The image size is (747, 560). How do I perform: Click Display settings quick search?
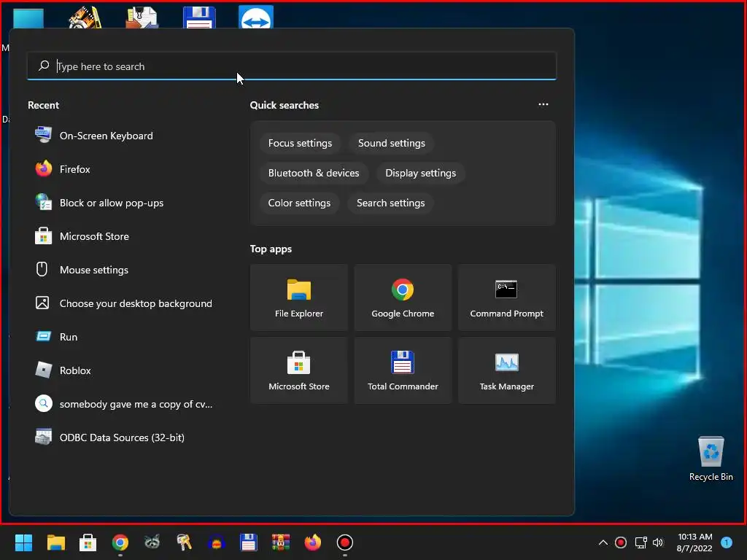421,174
